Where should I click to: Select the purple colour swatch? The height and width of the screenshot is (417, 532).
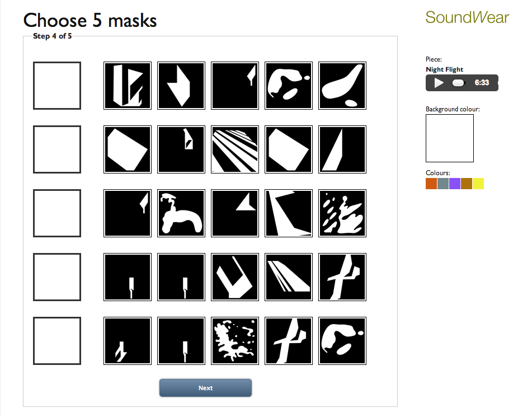click(x=455, y=184)
